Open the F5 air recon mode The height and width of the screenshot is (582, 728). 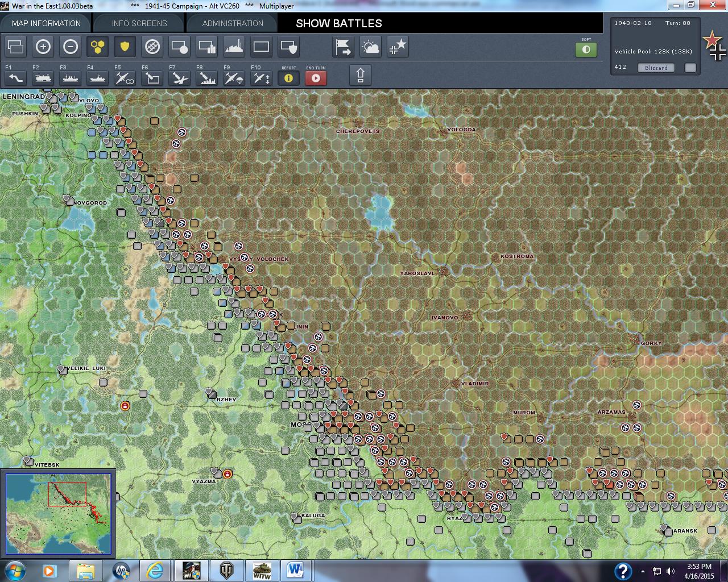pos(124,78)
